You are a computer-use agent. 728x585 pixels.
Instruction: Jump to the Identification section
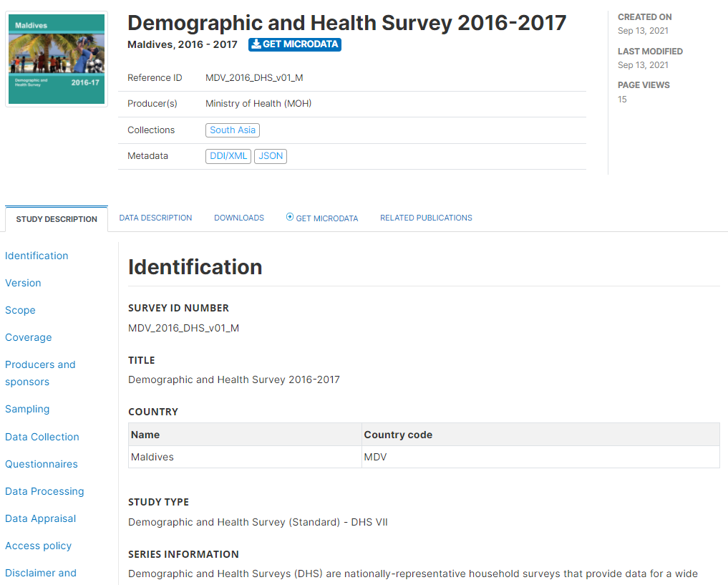coord(37,256)
